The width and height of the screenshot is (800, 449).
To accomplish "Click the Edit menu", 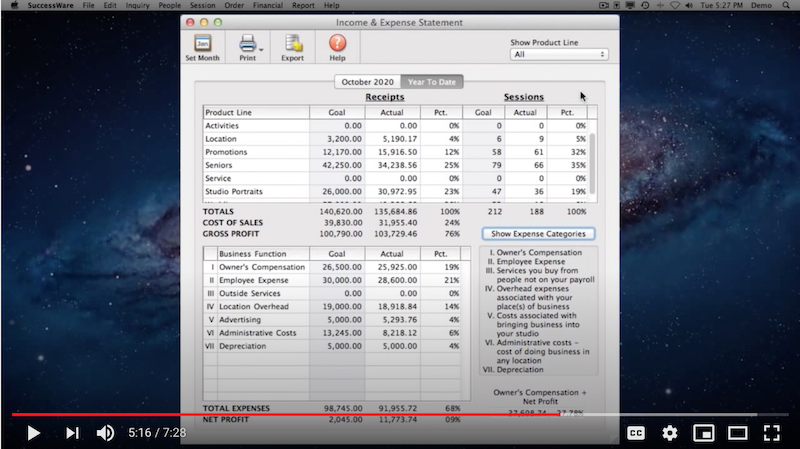I will tap(110, 5).
